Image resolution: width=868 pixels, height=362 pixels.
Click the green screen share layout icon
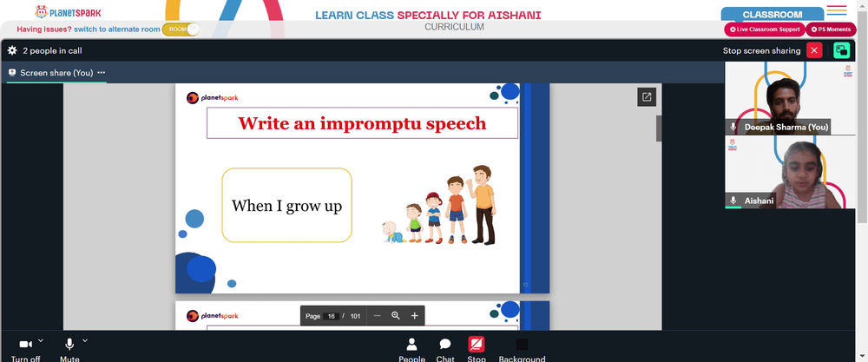[x=841, y=50]
